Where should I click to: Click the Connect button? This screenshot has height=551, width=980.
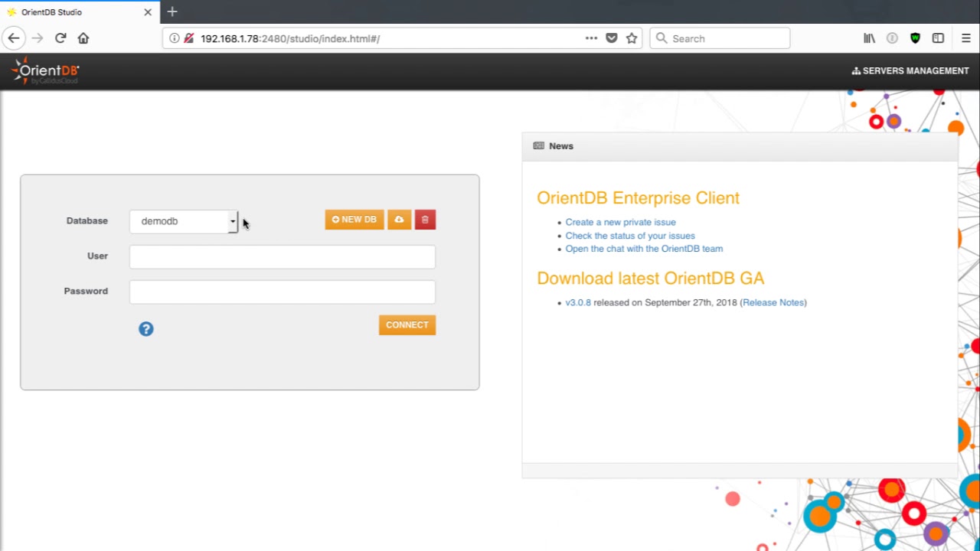[407, 325]
